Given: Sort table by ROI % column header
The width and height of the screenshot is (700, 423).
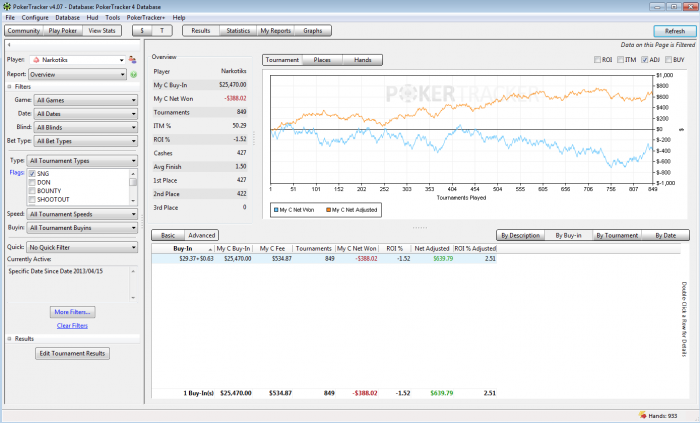Looking at the screenshot, I should pos(395,249).
